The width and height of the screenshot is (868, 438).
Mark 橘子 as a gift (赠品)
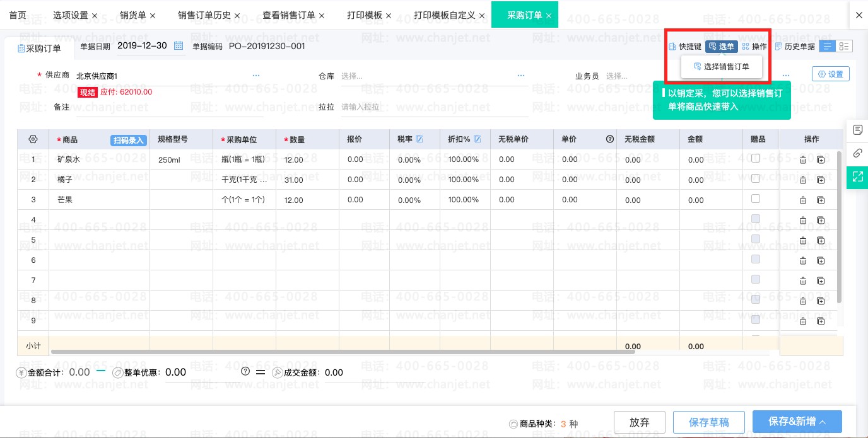pos(756,179)
